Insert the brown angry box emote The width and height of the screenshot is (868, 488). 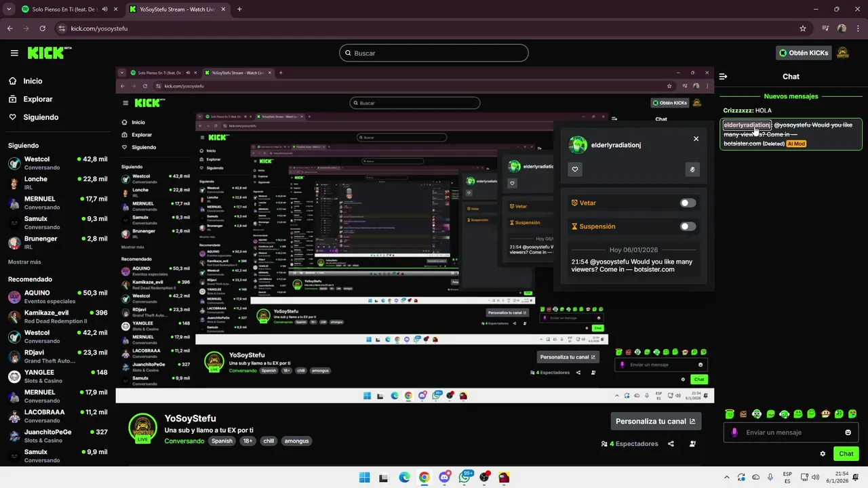pos(743,413)
